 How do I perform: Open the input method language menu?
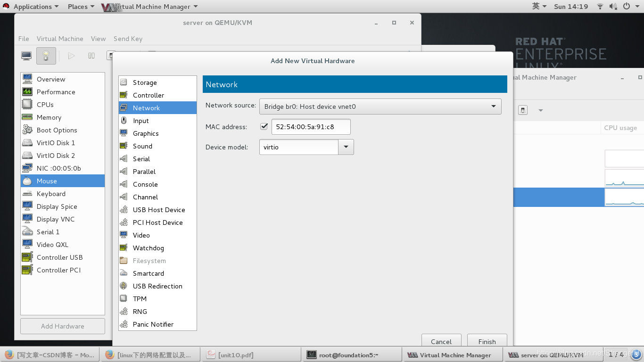point(539,7)
